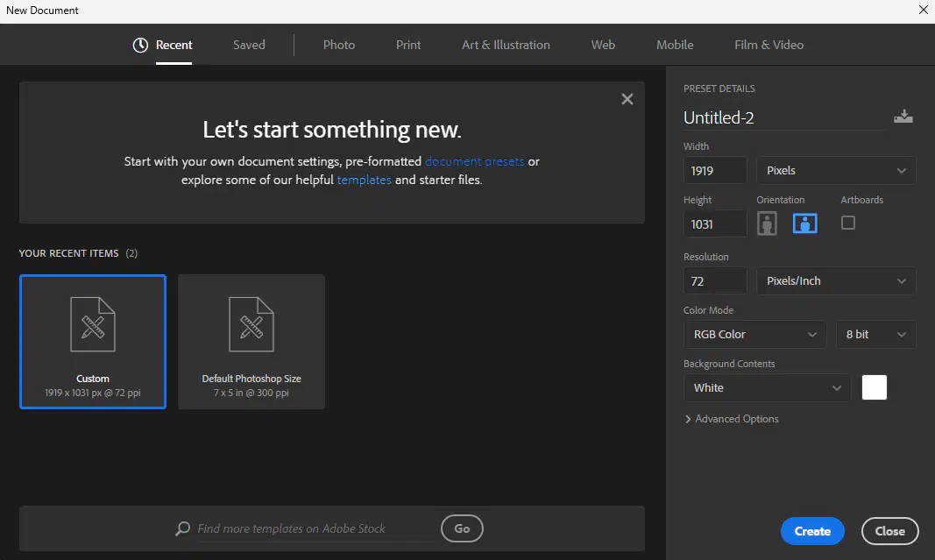Click the Resolution input field
Viewport: 935px width, 560px height.
pyautogui.click(x=715, y=281)
